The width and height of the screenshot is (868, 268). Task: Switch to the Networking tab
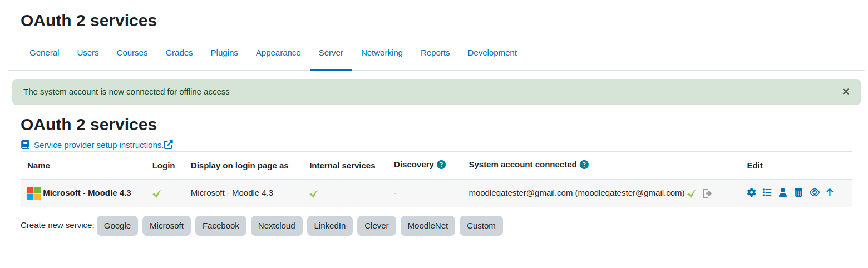coord(382,53)
